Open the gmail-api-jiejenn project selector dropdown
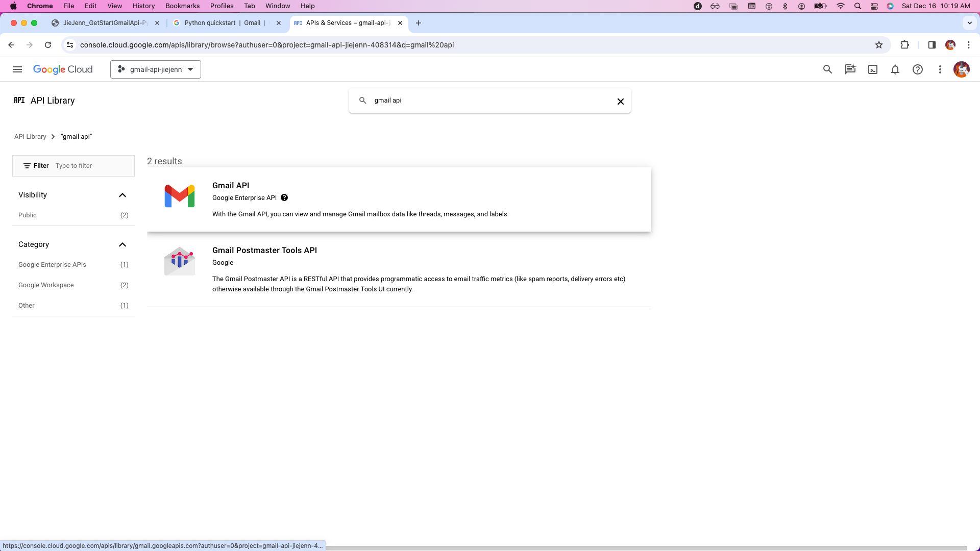The width and height of the screenshot is (980, 551). point(156,69)
